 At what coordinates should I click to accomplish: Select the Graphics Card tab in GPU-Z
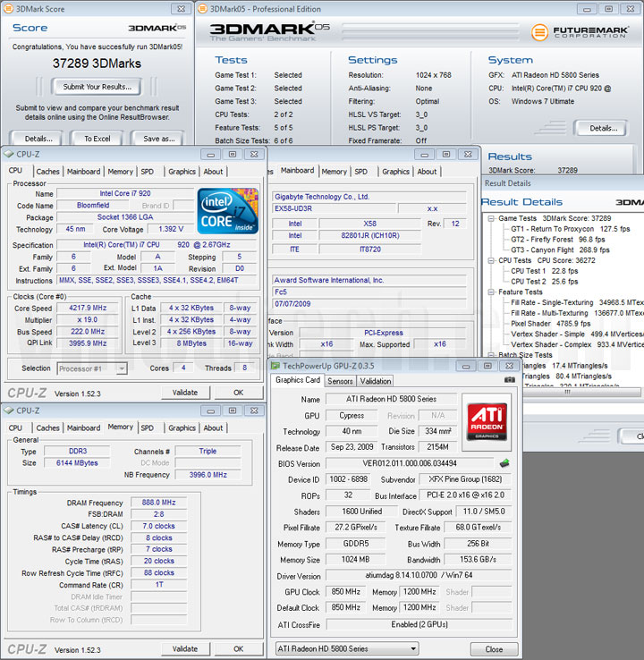tap(298, 380)
